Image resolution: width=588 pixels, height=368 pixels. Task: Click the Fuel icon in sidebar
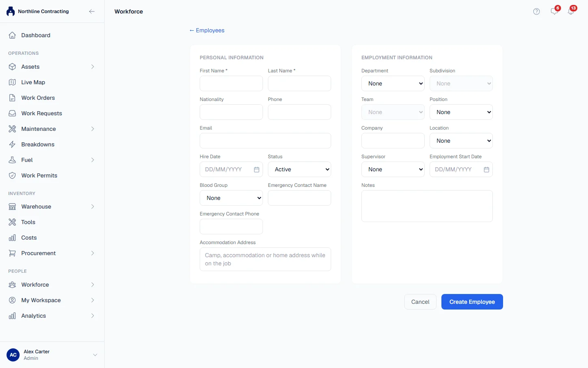pyautogui.click(x=12, y=160)
